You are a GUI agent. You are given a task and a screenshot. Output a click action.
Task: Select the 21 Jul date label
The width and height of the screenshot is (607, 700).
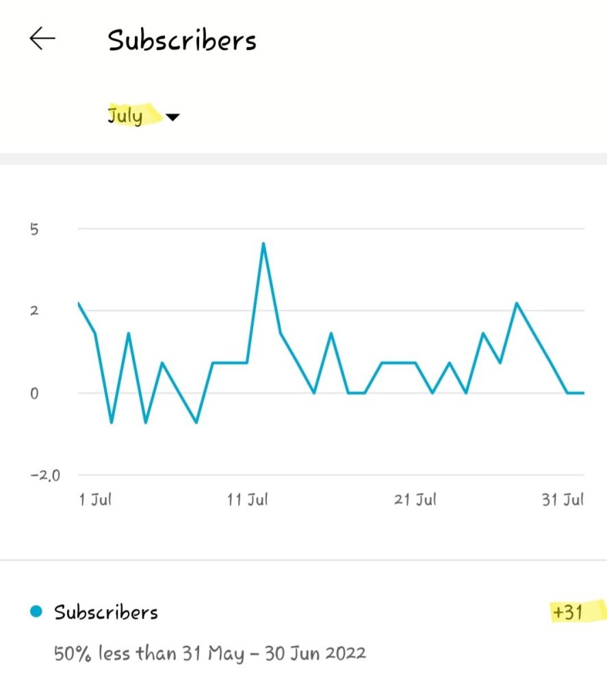415,500
